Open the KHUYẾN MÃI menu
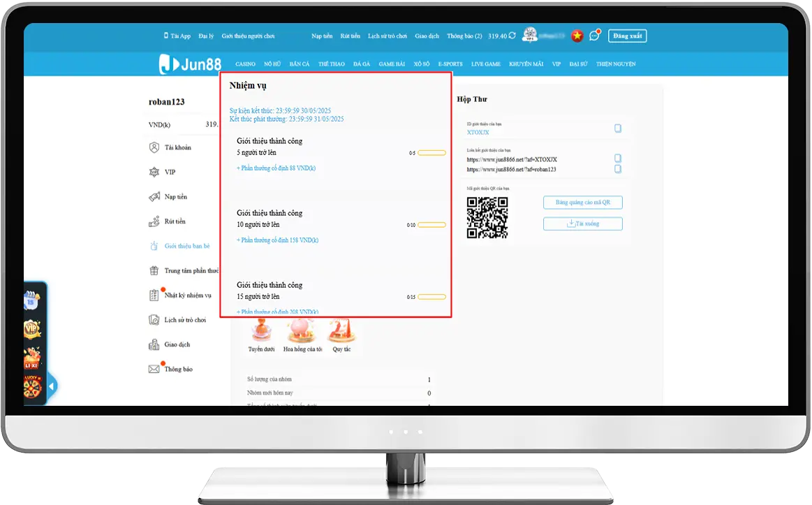This screenshot has height=505, width=812. coord(526,64)
